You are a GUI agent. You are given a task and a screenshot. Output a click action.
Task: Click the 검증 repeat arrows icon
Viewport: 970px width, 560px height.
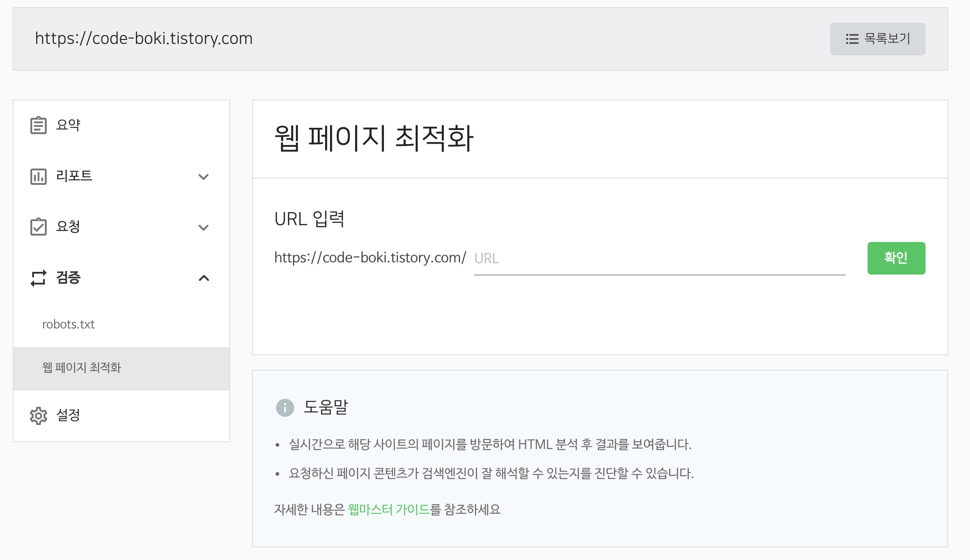pyautogui.click(x=39, y=278)
